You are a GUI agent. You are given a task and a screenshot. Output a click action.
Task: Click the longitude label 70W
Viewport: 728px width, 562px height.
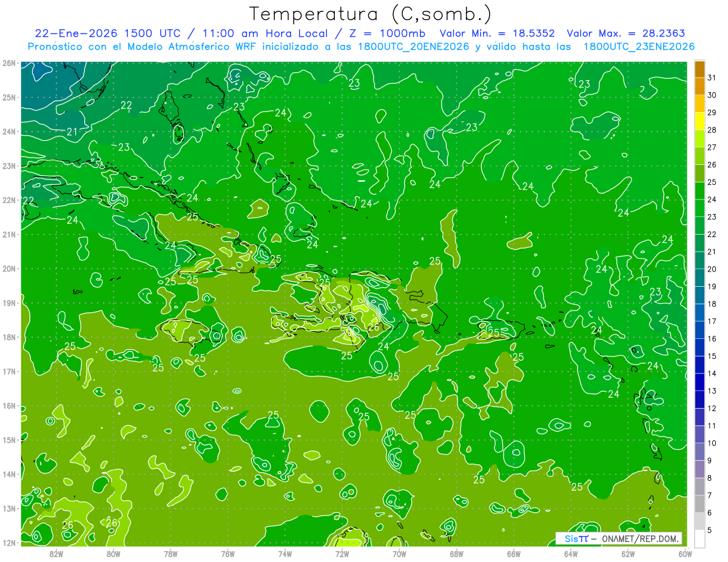click(x=399, y=554)
